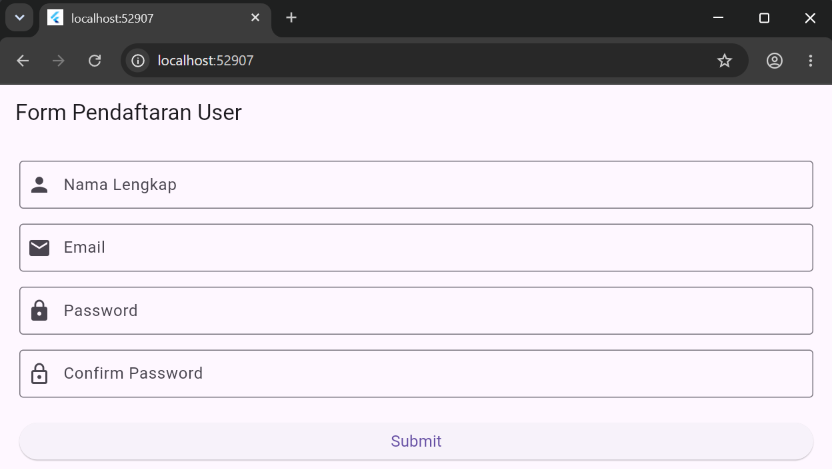832x469 pixels.
Task: Open the Chrome three-dot menu
Action: point(810,60)
